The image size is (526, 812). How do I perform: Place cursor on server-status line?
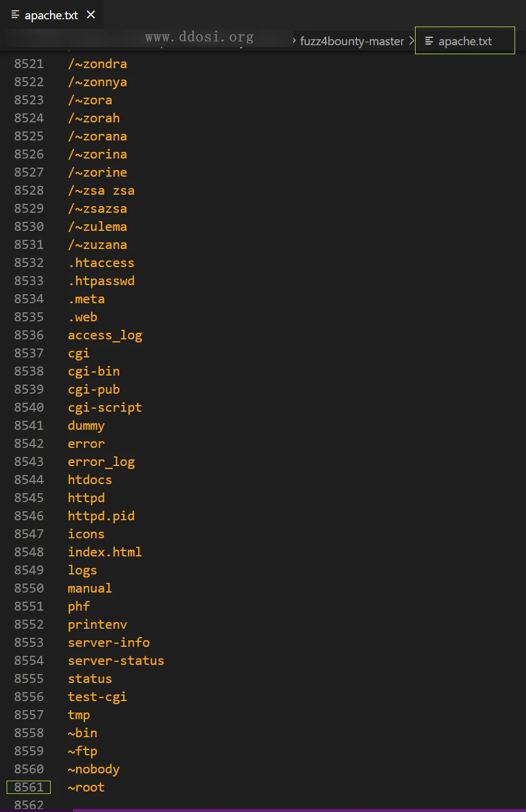pyautogui.click(x=116, y=661)
